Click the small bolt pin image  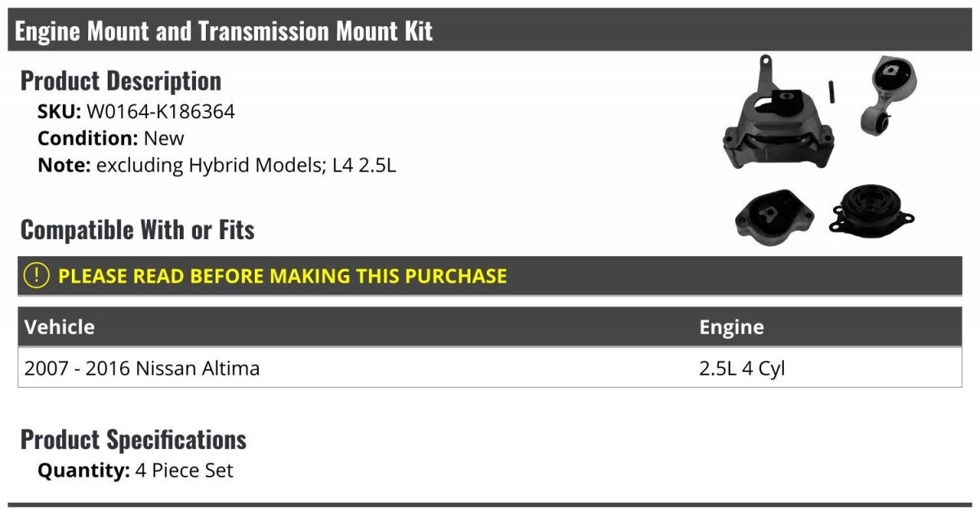coord(831,90)
